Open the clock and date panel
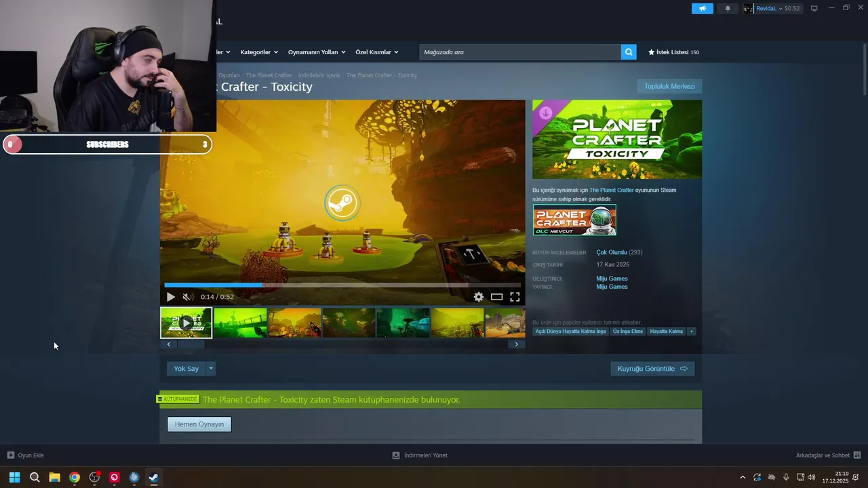 point(835,477)
